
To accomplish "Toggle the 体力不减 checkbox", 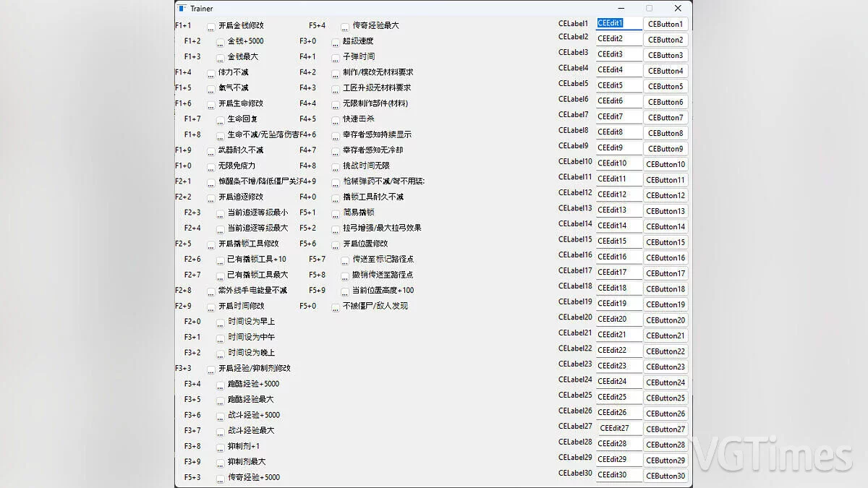I will point(211,74).
